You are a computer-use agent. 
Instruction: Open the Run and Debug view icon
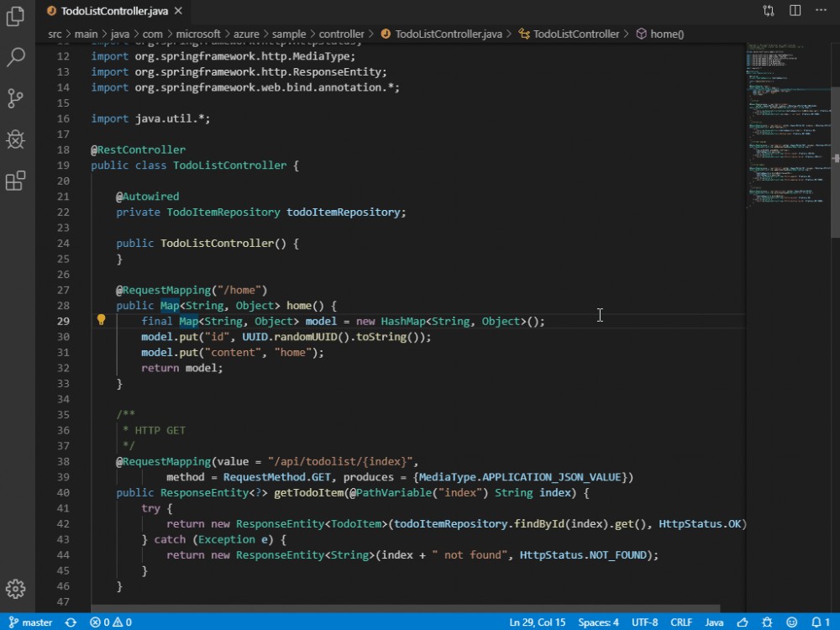click(x=15, y=139)
